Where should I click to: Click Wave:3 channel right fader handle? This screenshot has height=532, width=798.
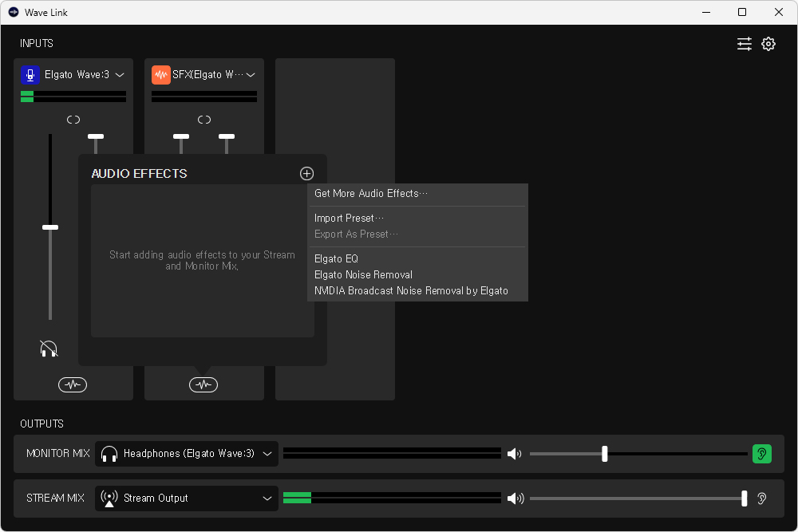[96, 136]
